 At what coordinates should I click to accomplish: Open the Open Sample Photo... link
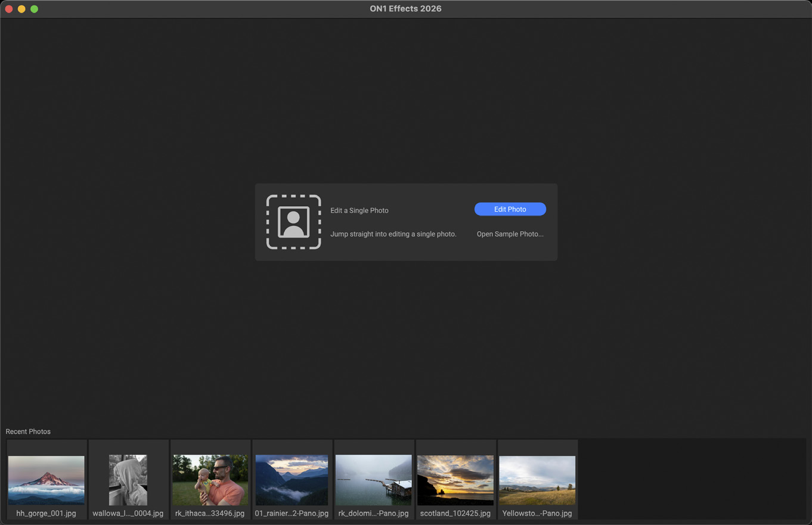(510, 234)
